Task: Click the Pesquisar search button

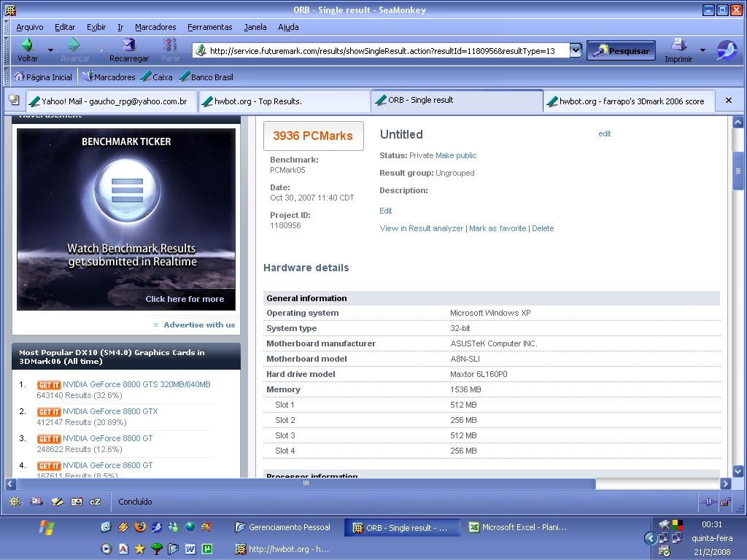Action: pyautogui.click(x=622, y=50)
